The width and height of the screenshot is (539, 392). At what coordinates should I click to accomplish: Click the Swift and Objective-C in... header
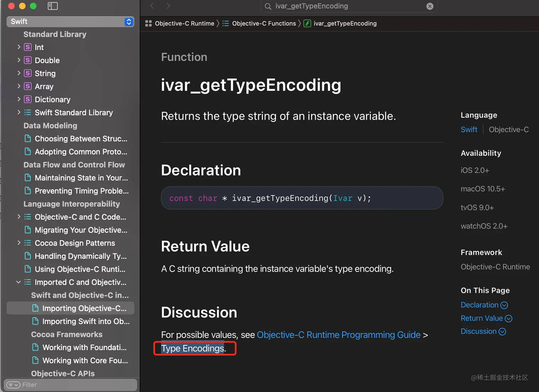tap(80, 295)
